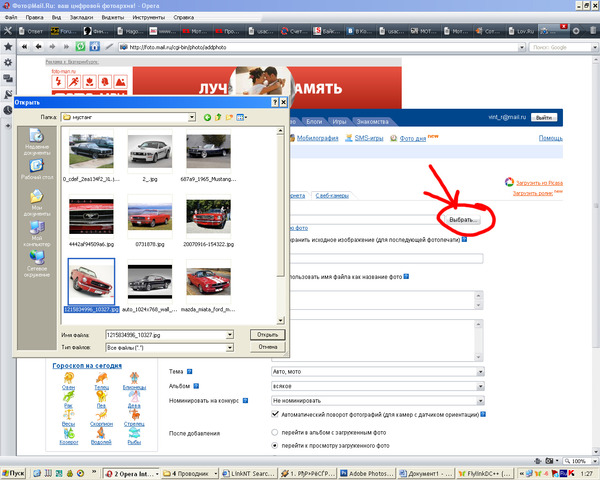Click the help icon next to Альбом
The width and height of the screenshot is (600, 480).
tap(196, 386)
